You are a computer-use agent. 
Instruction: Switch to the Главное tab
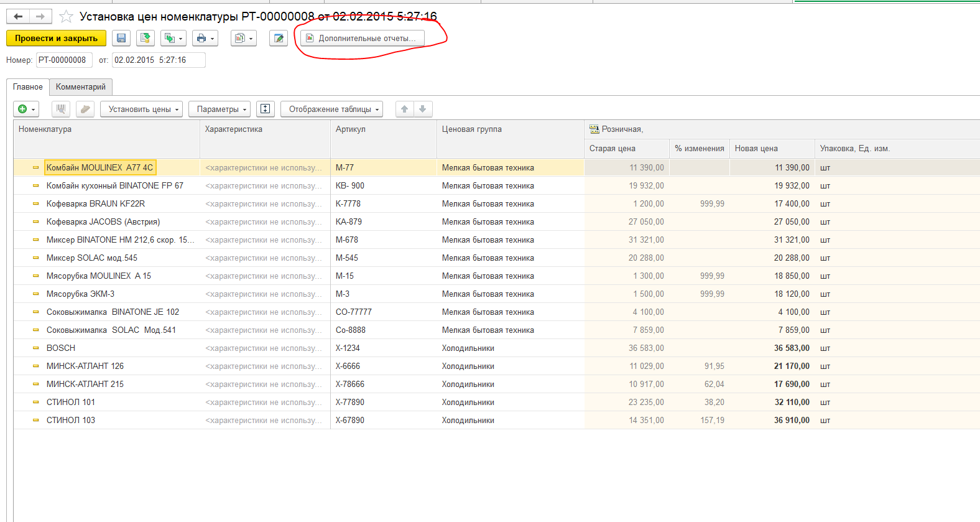(28, 87)
